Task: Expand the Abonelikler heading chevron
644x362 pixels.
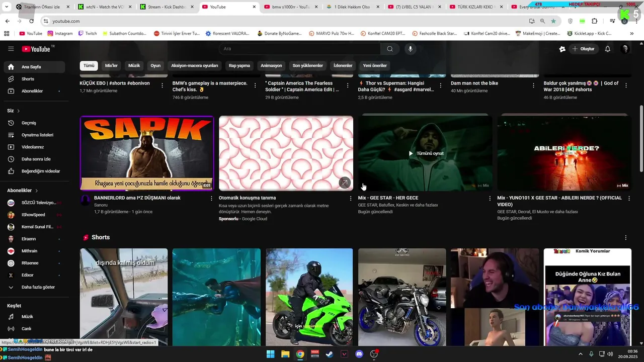Action: point(37,191)
